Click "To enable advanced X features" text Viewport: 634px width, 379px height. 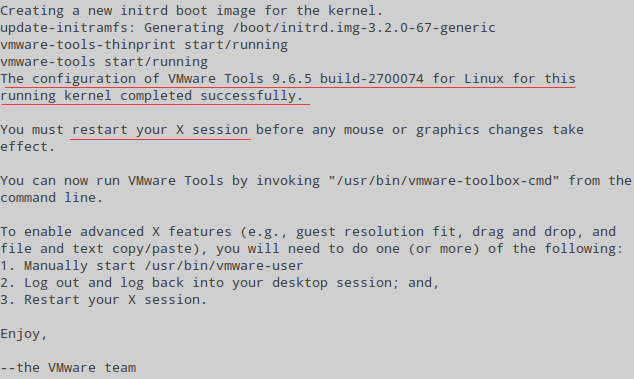[116, 232]
